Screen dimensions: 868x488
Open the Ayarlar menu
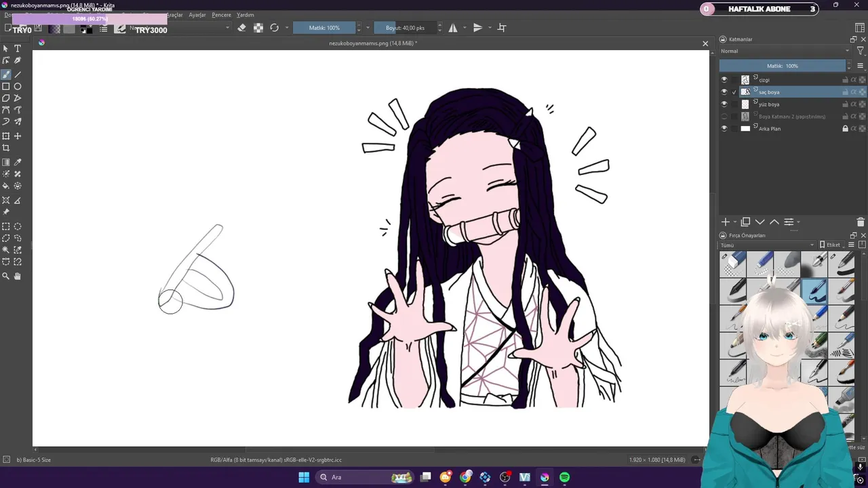click(x=197, y=15)
